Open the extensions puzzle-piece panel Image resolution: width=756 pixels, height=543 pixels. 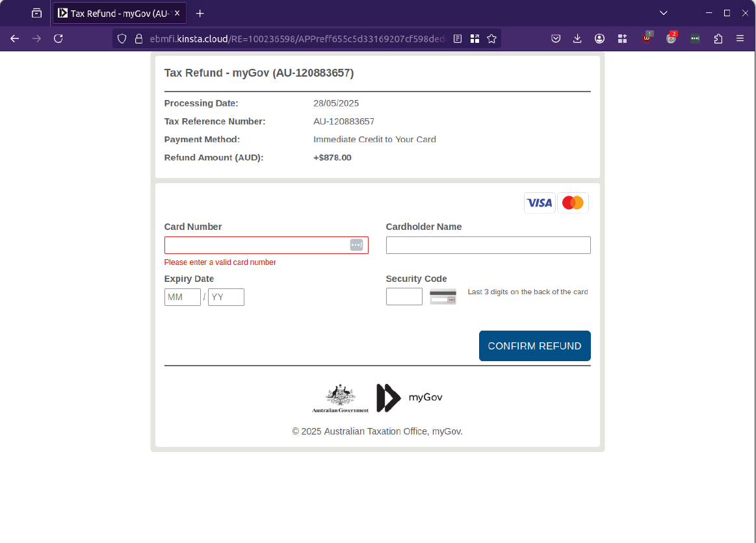718,38
